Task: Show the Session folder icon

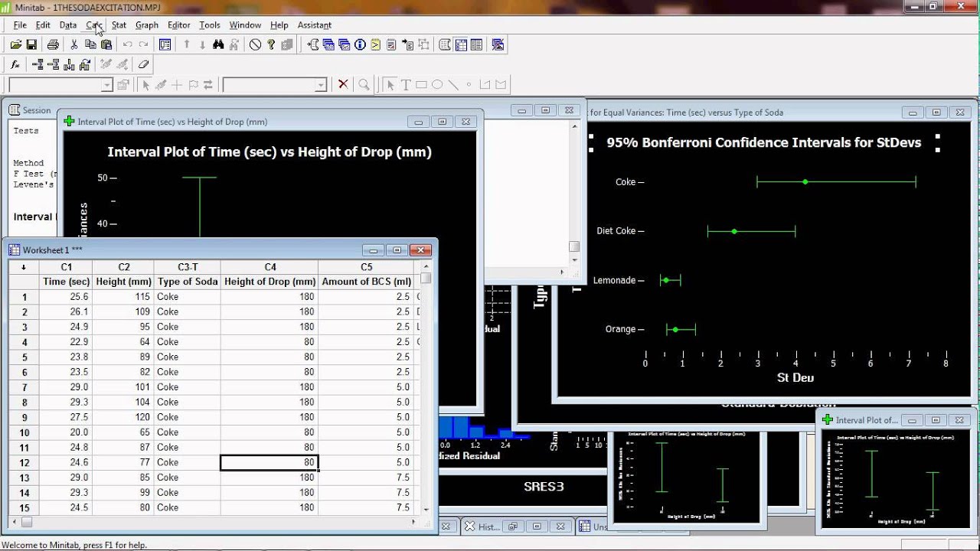Action: (314, 45)
